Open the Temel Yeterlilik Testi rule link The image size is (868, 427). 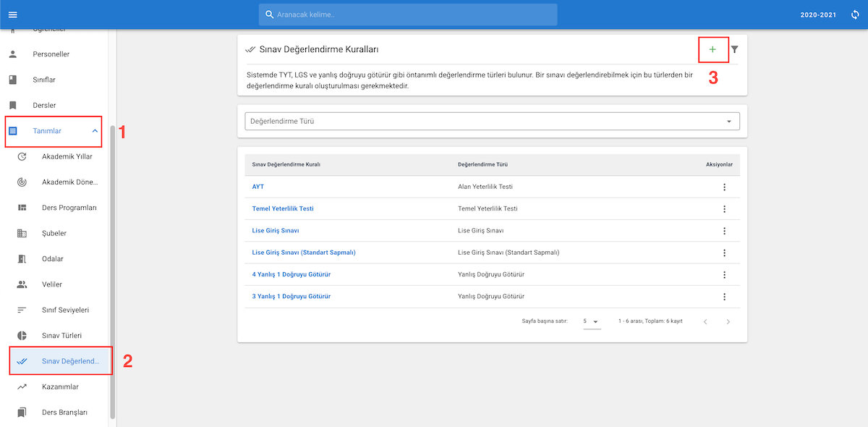[x=283, y=208]
